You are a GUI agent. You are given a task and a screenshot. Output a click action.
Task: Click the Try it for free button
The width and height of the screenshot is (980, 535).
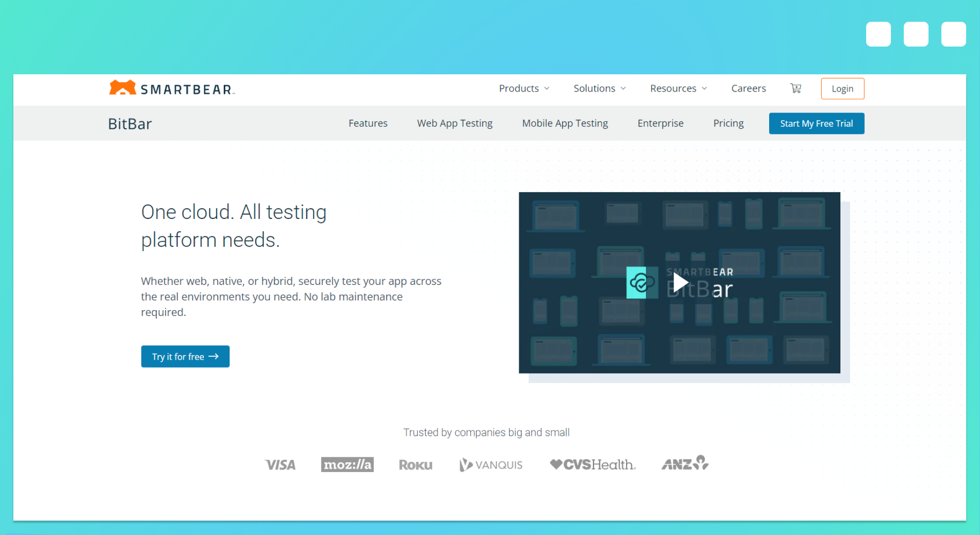click(185, 357)
